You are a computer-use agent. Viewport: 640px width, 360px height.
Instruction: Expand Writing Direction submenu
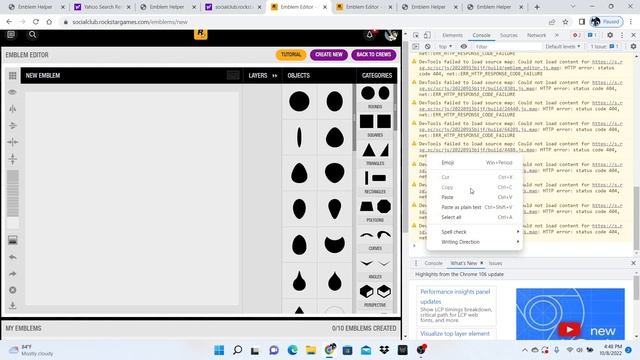tap(475, 242)
